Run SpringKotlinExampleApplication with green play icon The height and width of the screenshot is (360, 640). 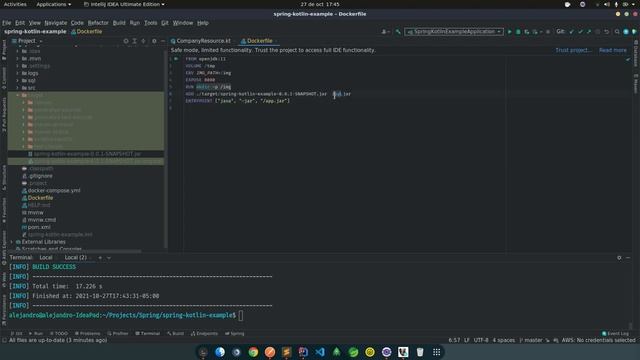click(x=509, y=32)
